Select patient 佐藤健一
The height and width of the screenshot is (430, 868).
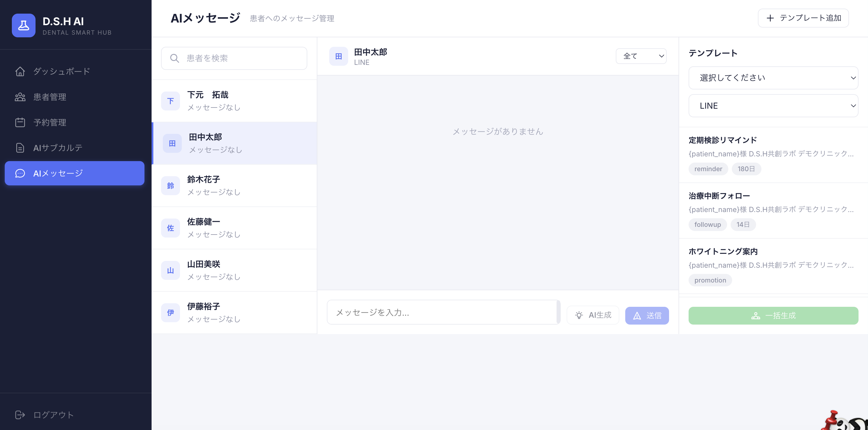234,228
